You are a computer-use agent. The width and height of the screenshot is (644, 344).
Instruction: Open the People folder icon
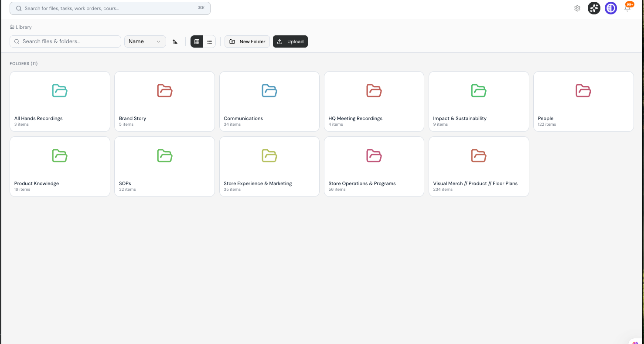pos(583,90)
